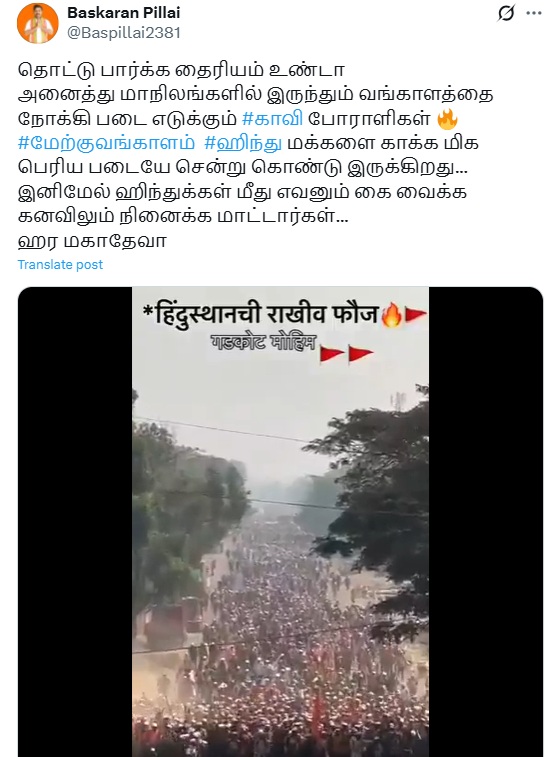This screenshot has height=757, width=549.
Task: Click the हिंदुस्थानची राखीव फौज video title overlay
Action: pos(261,314)
